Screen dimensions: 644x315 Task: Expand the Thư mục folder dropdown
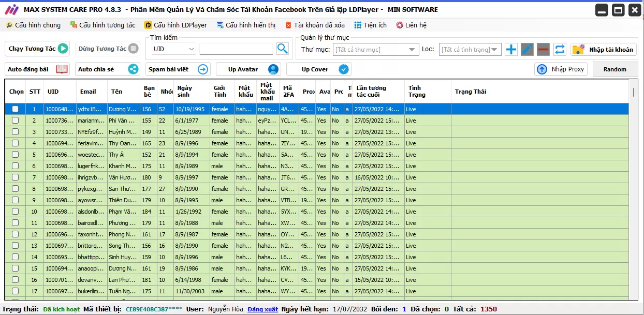pyautogui.click(x=375, y=50)
